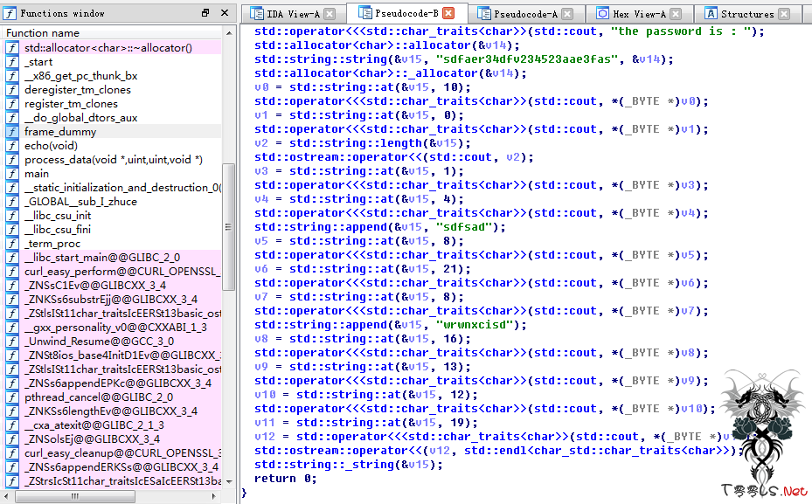Click the Hex View-A tab icon

point(601,14)
